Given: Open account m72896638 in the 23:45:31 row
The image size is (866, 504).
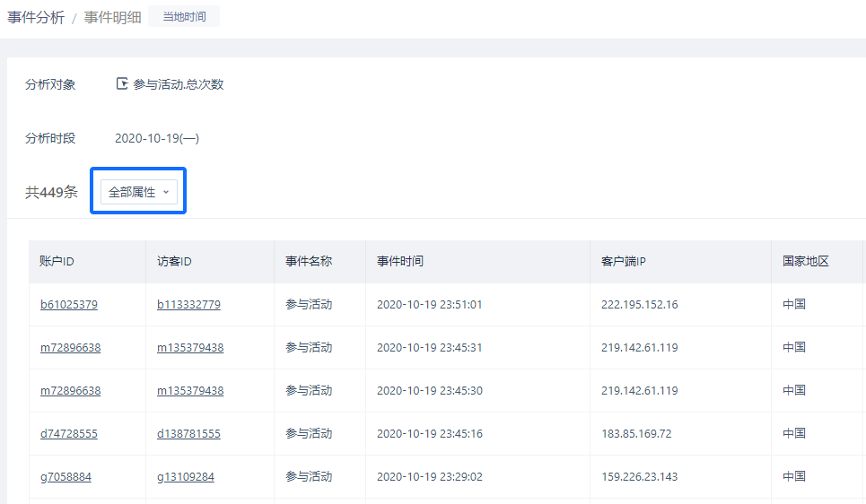Looking at the screenshot, I should (x=70, y=348).
